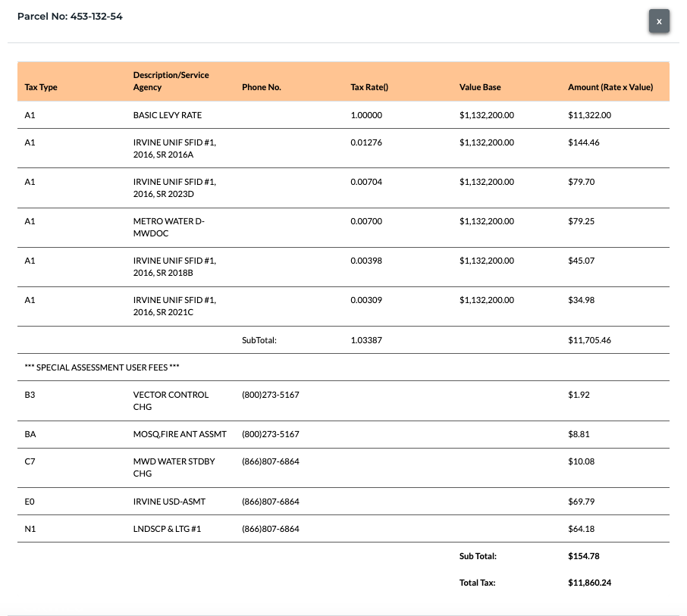687x616 pixels.
Task: Click the IRVINE USD-ASMT phone number
Action: [271, 502]
